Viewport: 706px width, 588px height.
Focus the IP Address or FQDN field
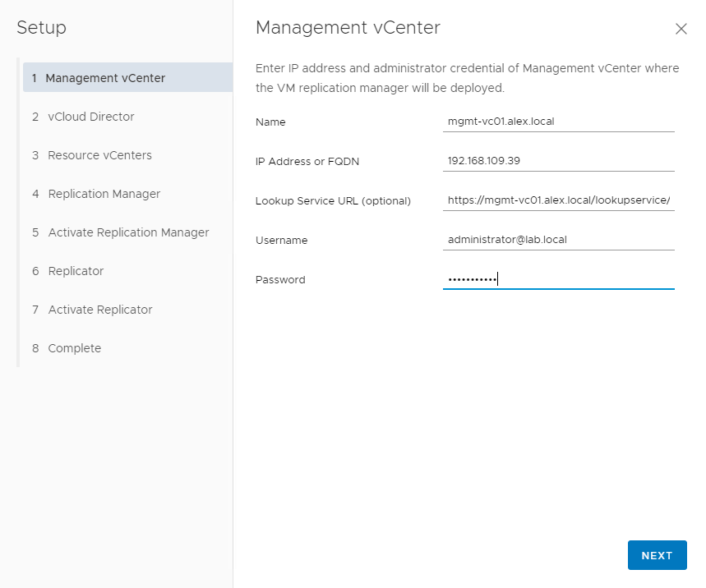(x=558, y=161)
